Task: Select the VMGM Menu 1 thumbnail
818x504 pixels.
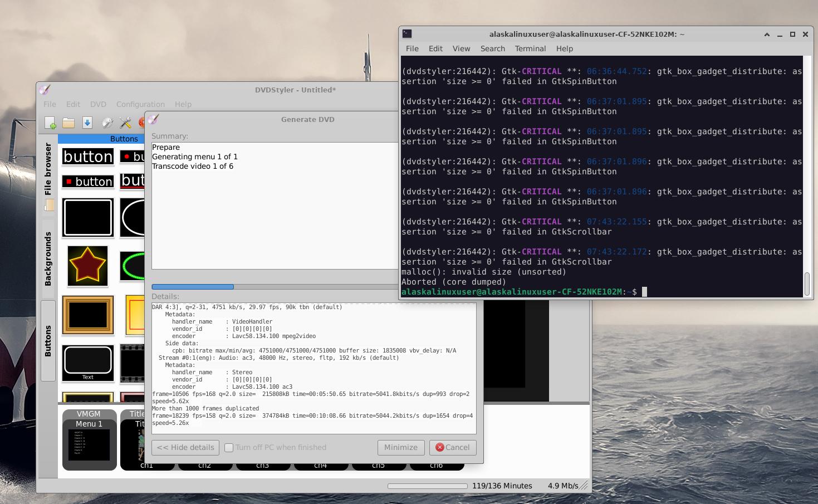Action: 89,440
